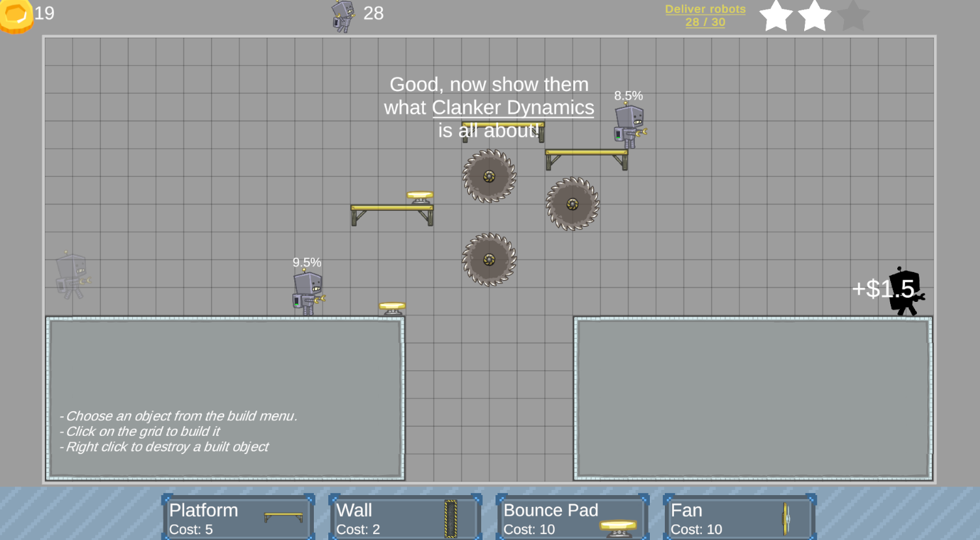
Task: Select Wall in the build menu
Action: click(405, 518)
